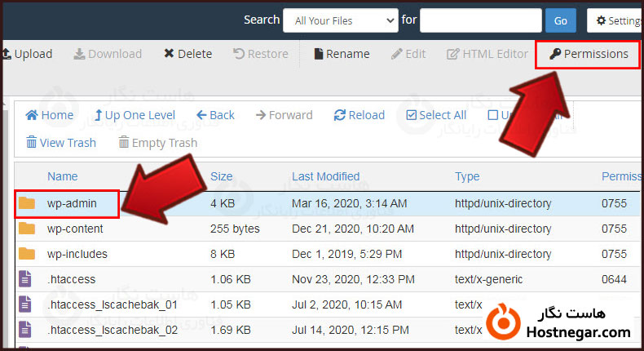The image size is (644, 351).
Task: Click the Rename file icon
Action: 319,54
